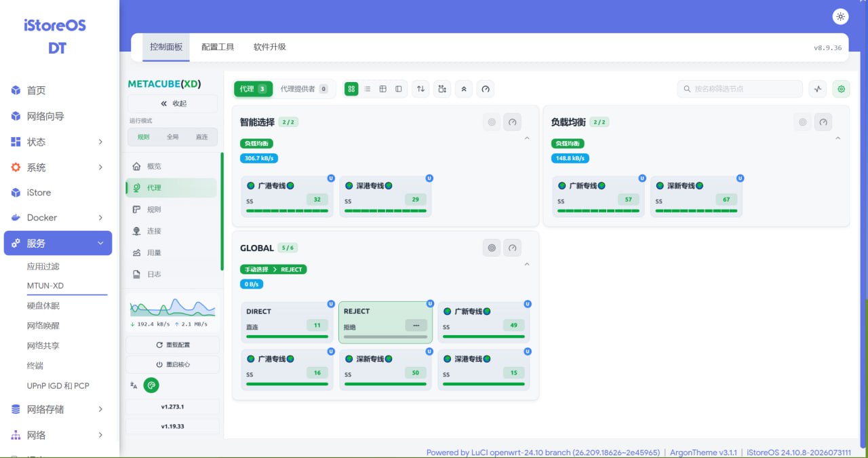This screenshot has width=868, height=458.
Task: Switch to the grid card view layout
Action: point(351,89)
